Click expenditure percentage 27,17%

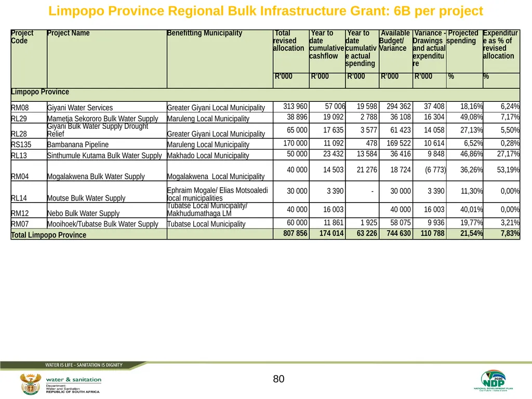[x=508, y=154]
